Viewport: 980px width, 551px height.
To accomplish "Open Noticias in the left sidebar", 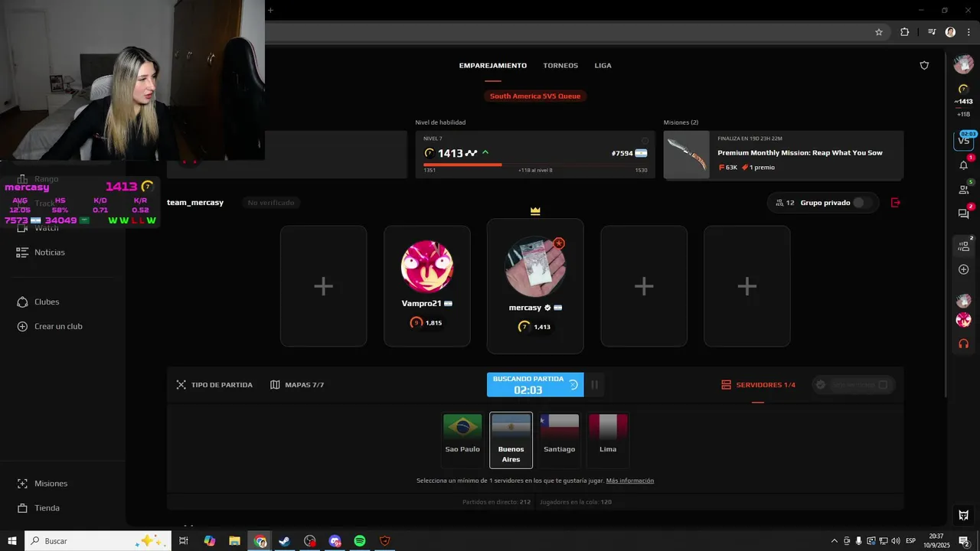I will click(x=42, y=253).
